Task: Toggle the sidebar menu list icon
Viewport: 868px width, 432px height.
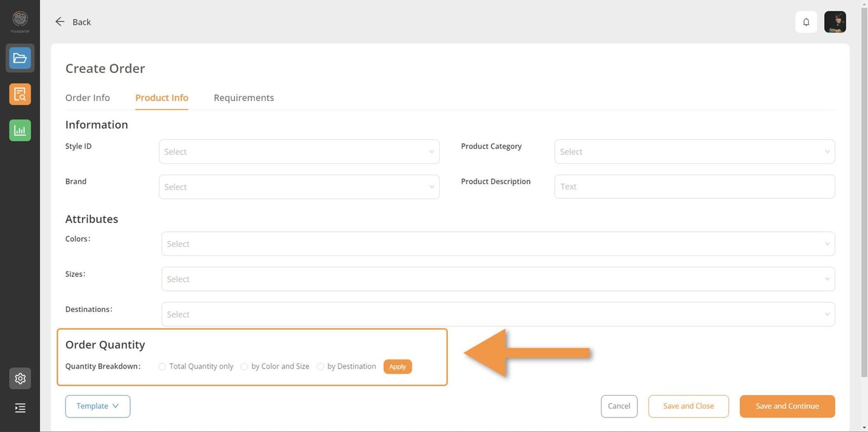Action: [x=20, y=408]
